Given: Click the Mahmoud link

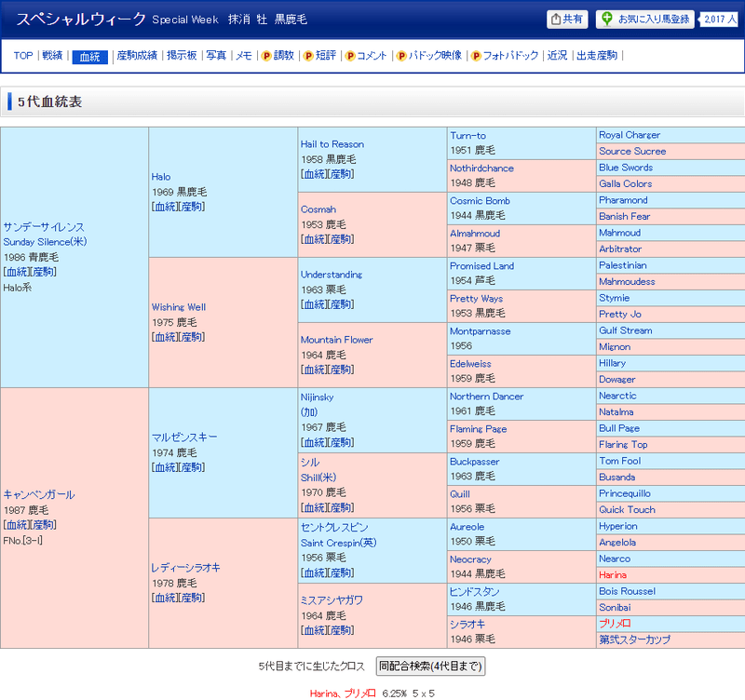Looking at the screenshot, I should (619, 233).
